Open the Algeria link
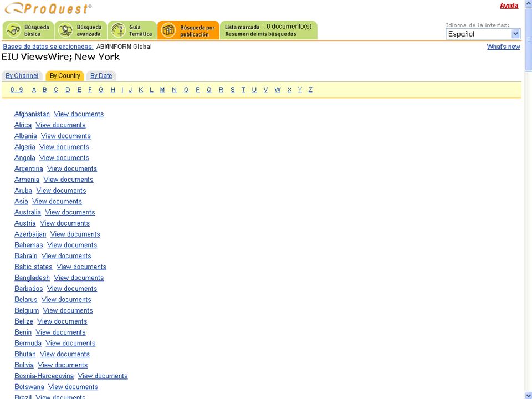 [x=25, y=147]
